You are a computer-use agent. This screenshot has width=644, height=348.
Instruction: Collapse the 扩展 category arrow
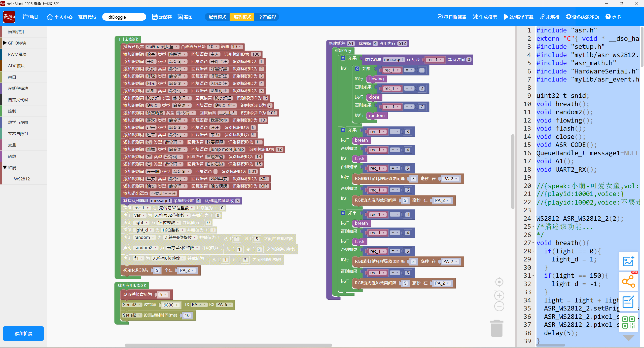(5, 167)
